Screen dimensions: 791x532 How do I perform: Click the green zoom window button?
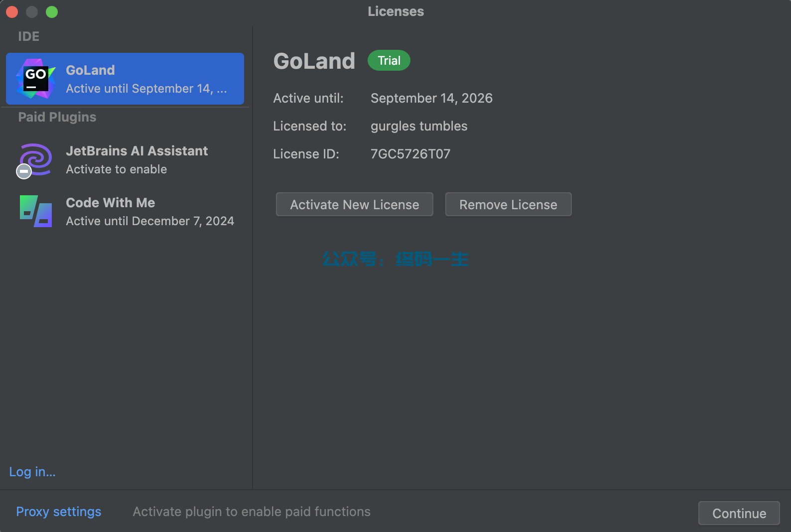tap(52, 11)
